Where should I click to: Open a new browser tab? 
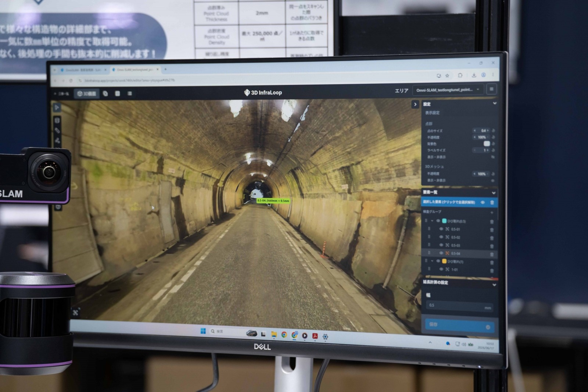(165, 69)
